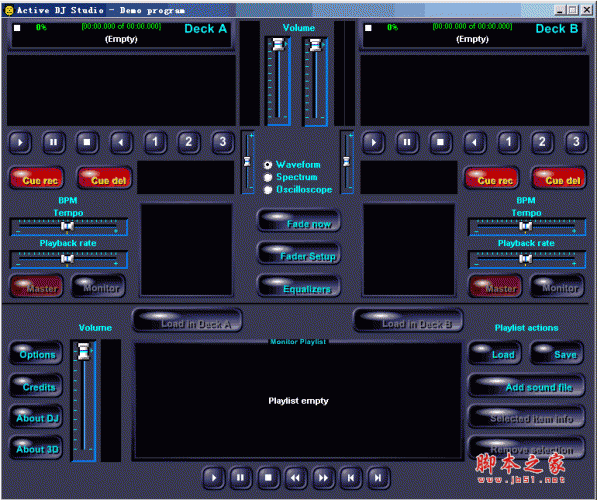Stop the monitor playlist
Viewport: 597px width, 500px height.
268,478
